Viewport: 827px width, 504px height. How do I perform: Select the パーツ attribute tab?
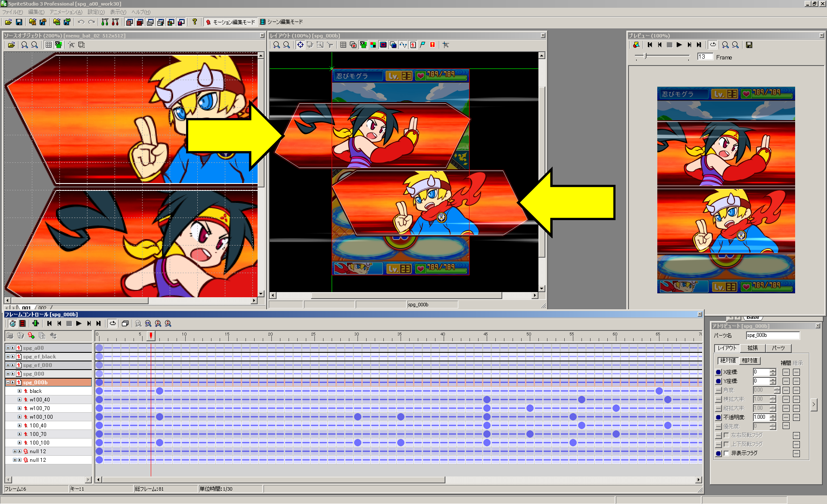point(778,348)
